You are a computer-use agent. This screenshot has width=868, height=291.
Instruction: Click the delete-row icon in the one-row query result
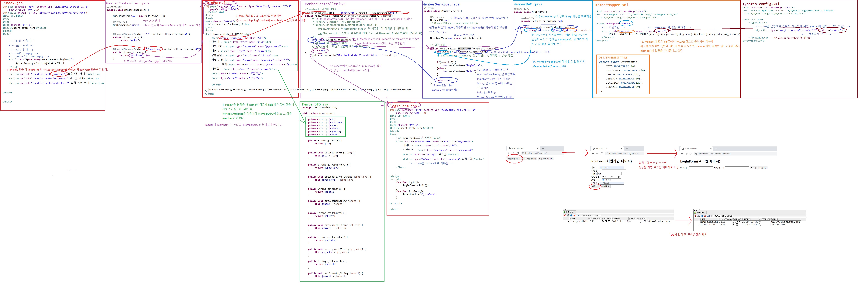point(574,215)
